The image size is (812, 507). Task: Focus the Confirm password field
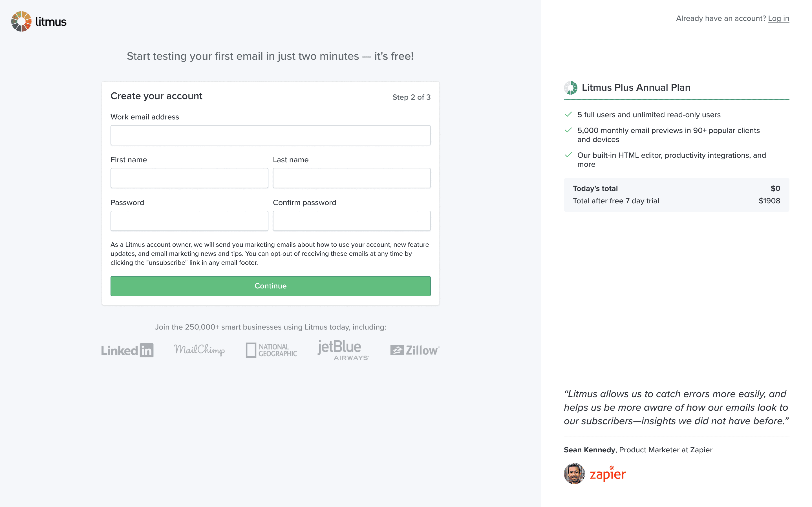pyautogui.click(x=352, y=221)
